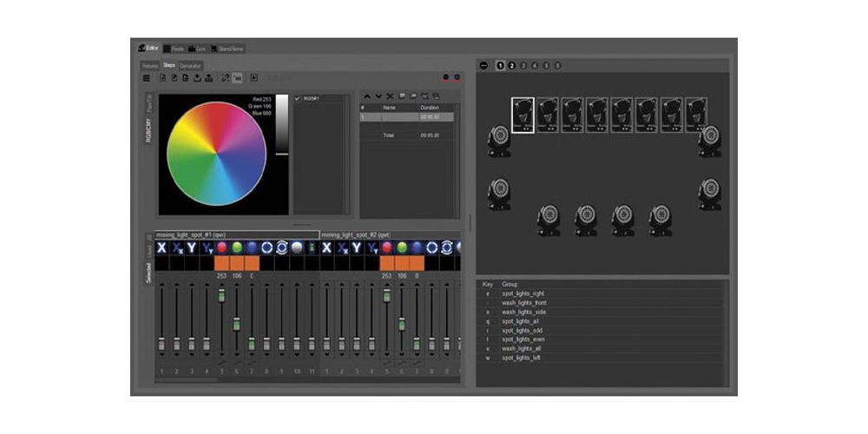Open the hamburger menu in the Steps toolbar
This screenshot has height=434, width=868.
pyautogui.click(x=146, y=78)
